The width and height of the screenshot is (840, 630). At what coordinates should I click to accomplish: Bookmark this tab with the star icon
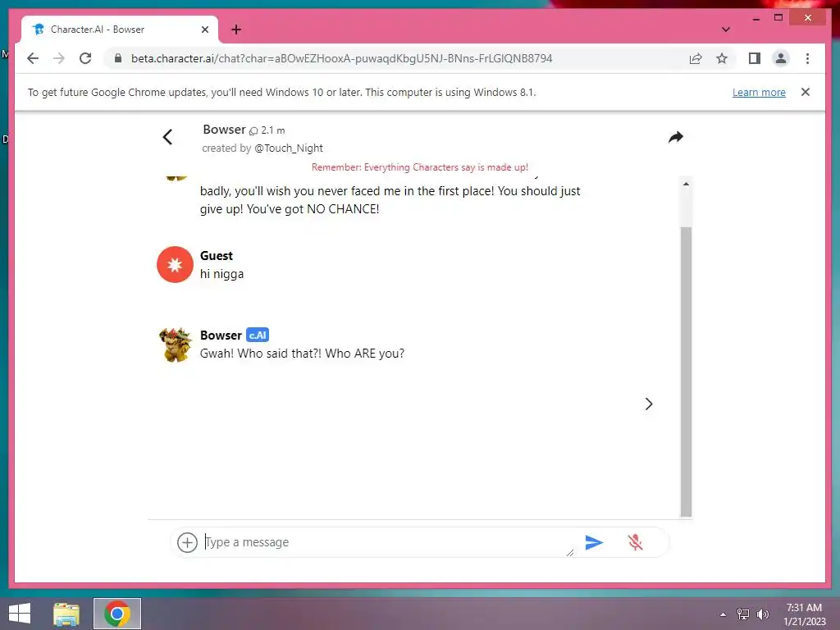click(x=722, y=58)
